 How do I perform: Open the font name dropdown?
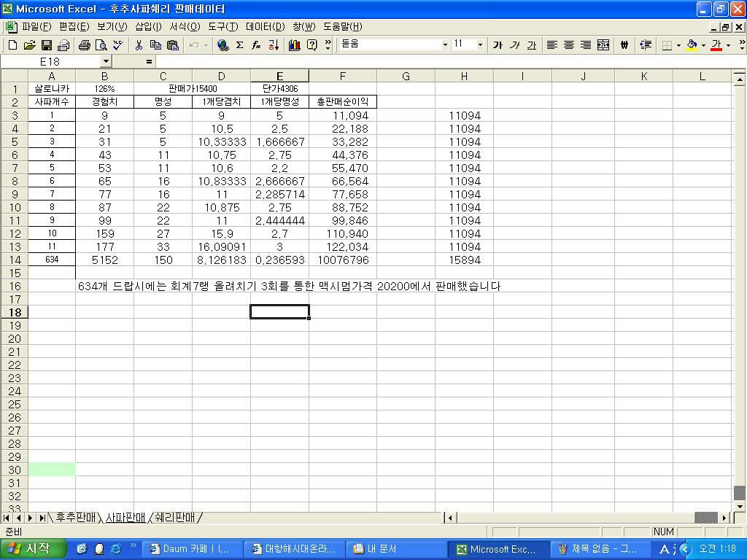[x=445, y=44]
